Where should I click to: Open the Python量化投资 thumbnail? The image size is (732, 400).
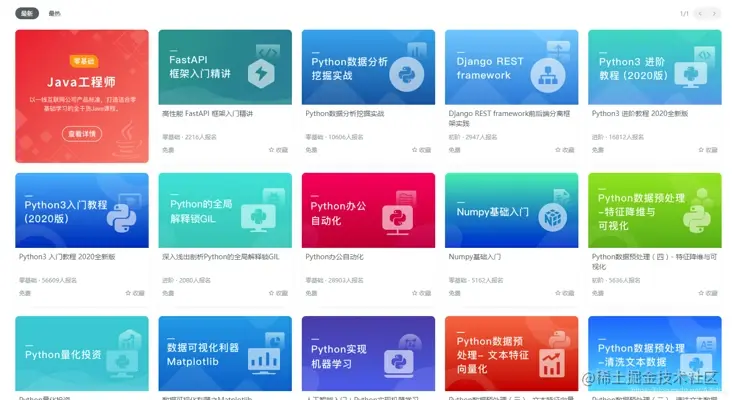[x=82, y=354]
